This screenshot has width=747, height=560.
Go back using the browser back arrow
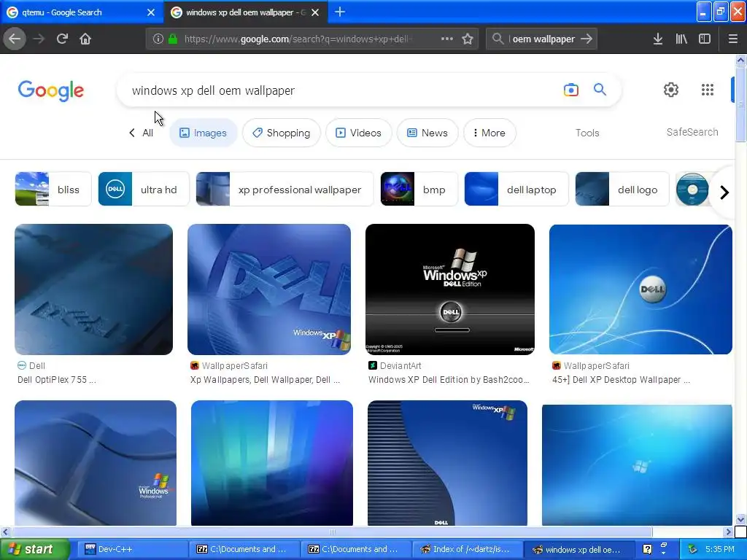click(15, 39)
